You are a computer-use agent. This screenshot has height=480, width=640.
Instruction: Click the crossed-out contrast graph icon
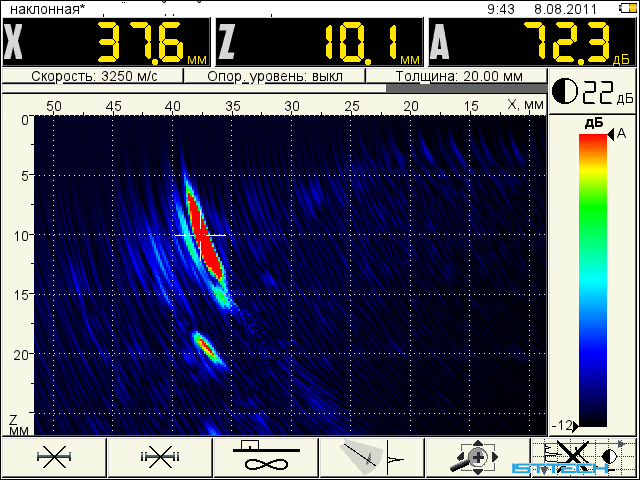[584, 457]
